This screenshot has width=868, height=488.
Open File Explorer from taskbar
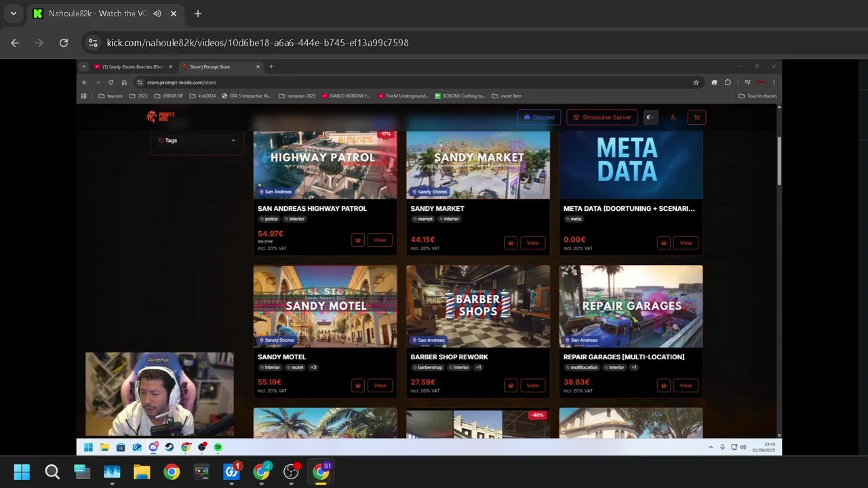(x=142, y=472)
